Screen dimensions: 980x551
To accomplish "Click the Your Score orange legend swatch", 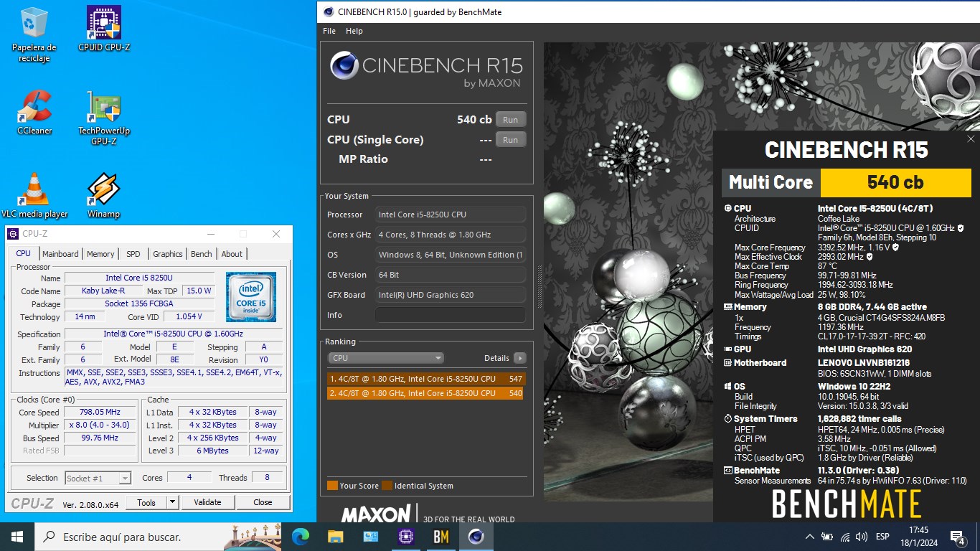I will (332, 486).
